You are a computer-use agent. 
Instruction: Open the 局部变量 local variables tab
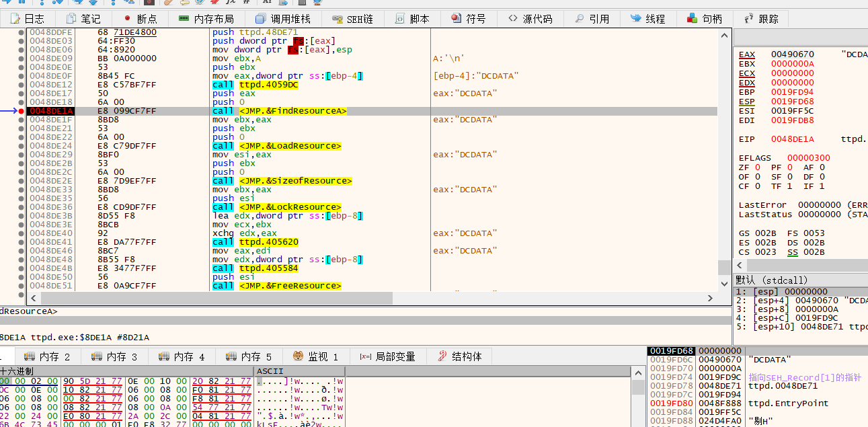click(388, 356)
